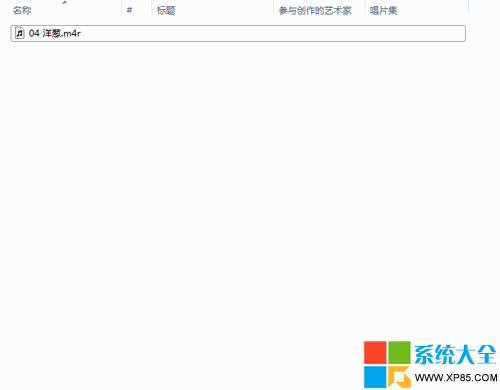Sort by the 参与创作的艺术家 column header
The image size is (500, 390).
click(x=315, y=10)
